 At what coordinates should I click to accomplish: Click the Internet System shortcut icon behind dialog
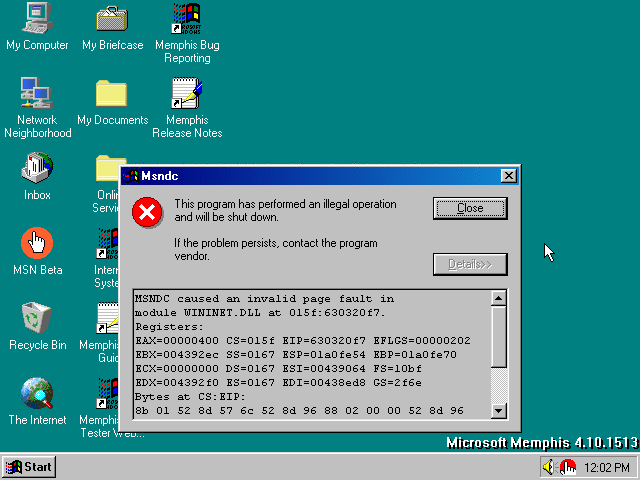[108, 243]
